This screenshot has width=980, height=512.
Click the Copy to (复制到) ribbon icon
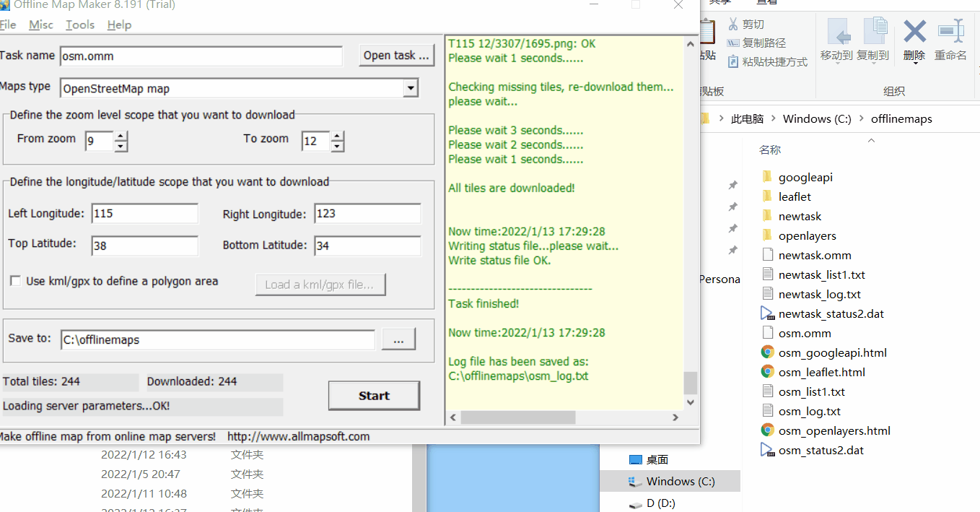(875, 32)
